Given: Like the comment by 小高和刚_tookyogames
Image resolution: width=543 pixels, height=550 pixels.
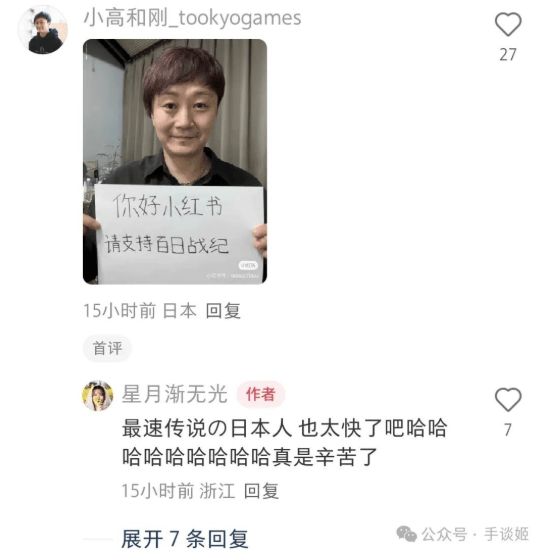Looking at the screenshot, I should coord(508,24).
